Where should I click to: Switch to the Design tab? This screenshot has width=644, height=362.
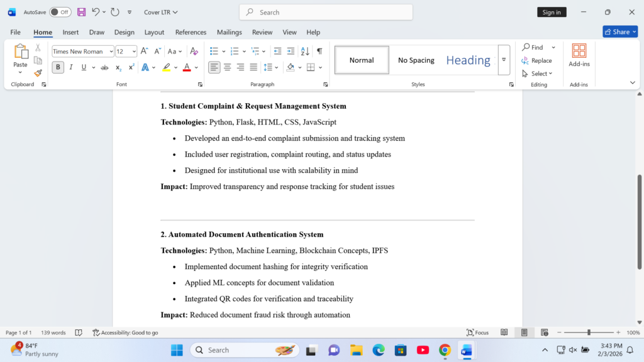[124, 32]
